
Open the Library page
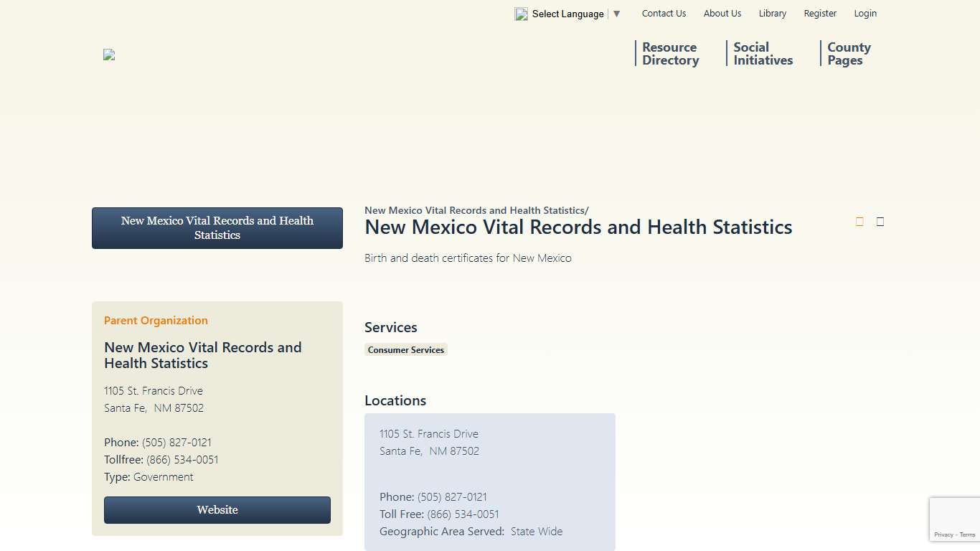point(772,13)
